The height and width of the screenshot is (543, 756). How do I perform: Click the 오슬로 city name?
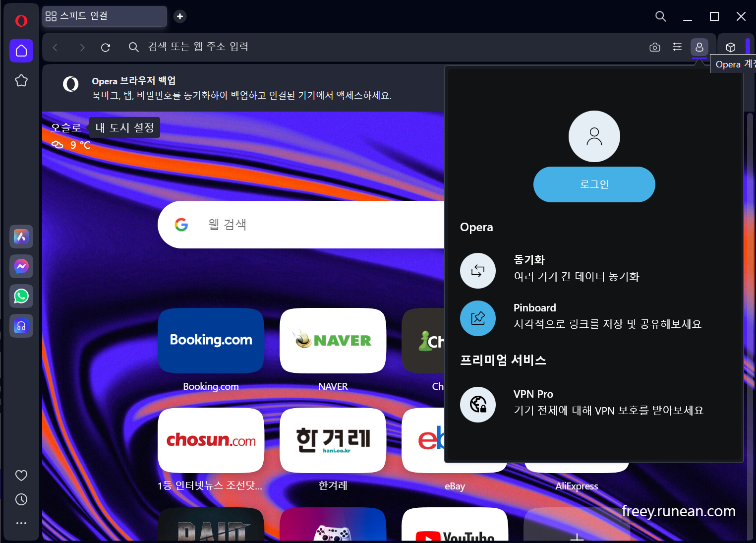click(x=66, y=127)
